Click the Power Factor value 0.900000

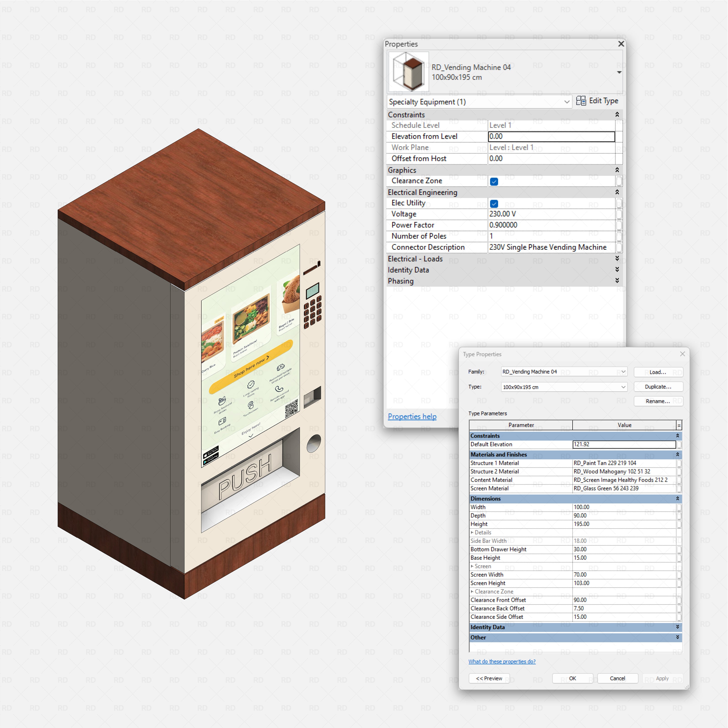click(551, 225)
